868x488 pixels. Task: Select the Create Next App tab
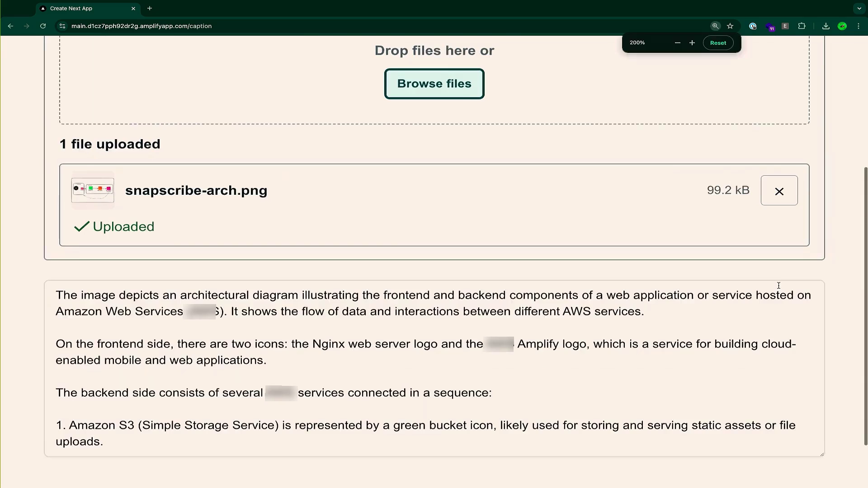pos(88,9)
